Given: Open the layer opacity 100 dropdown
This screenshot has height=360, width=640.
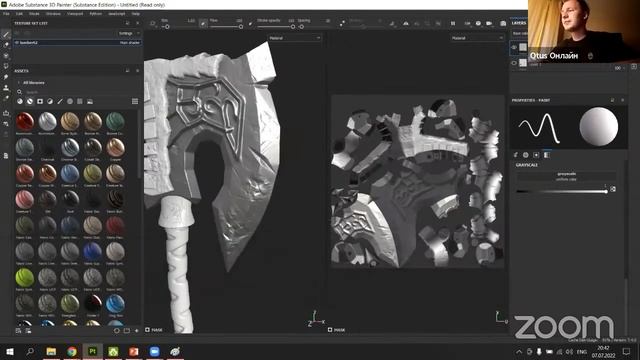Looking at the screenshot, I should (620, 68).
